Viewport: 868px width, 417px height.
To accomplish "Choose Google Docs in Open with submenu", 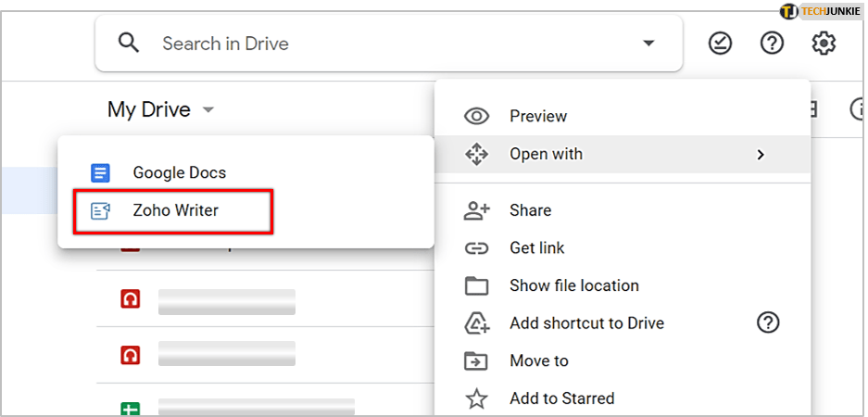I will click(179, 172).
